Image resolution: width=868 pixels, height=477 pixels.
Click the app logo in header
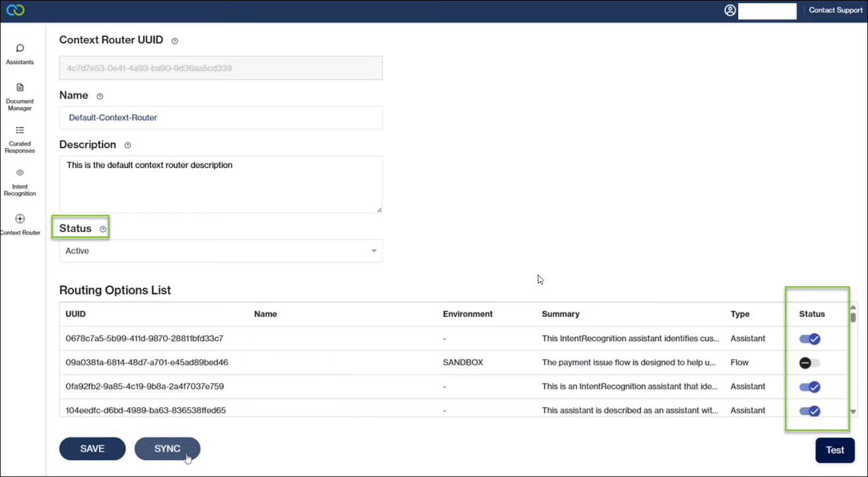(15, 10)
